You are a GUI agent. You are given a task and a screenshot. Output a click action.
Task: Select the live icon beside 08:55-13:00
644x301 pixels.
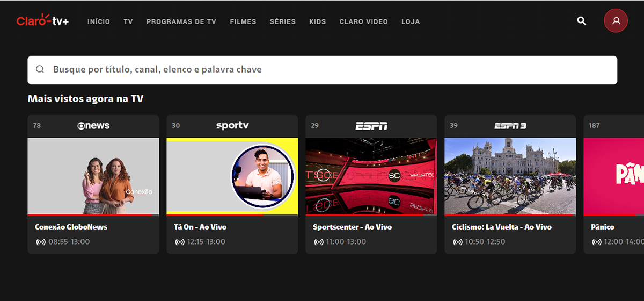point(41,242)
